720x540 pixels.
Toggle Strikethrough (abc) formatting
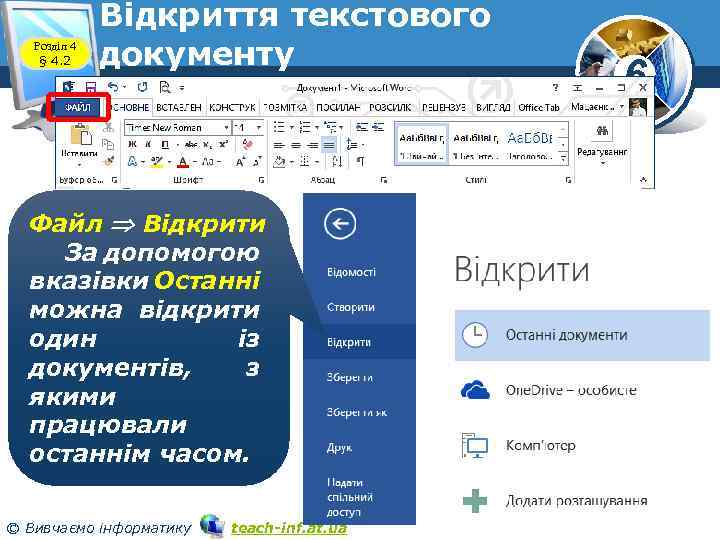pos(191,145)
